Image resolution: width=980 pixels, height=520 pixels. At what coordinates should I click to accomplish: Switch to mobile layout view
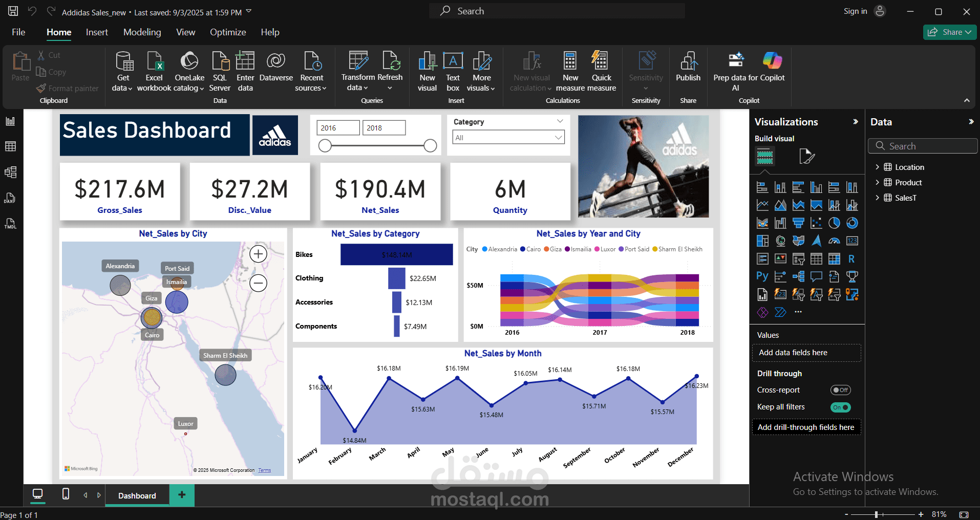66,494
